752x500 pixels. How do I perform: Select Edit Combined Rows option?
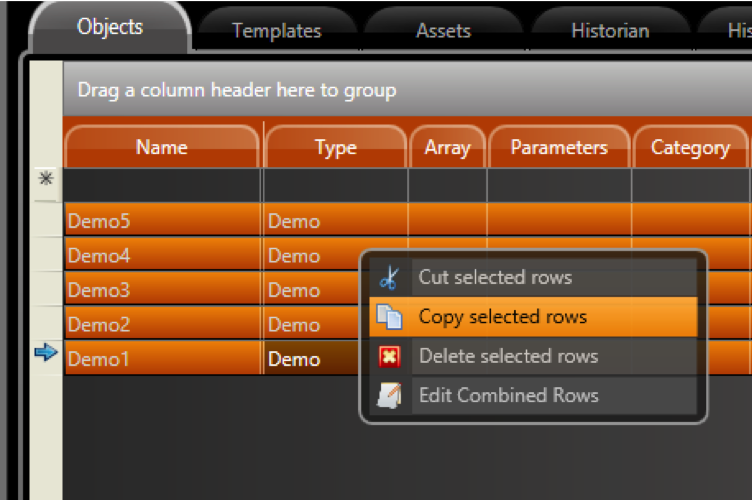coord(508,395)
